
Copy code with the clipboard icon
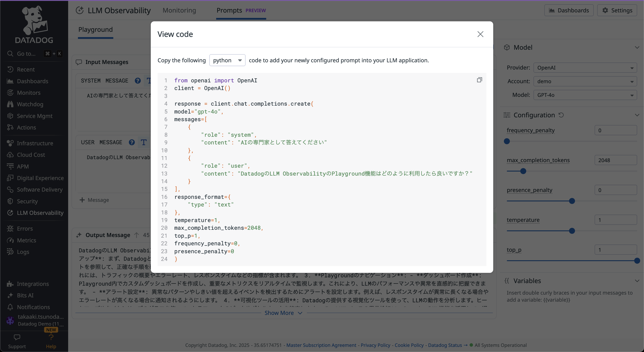click(479, 80)
